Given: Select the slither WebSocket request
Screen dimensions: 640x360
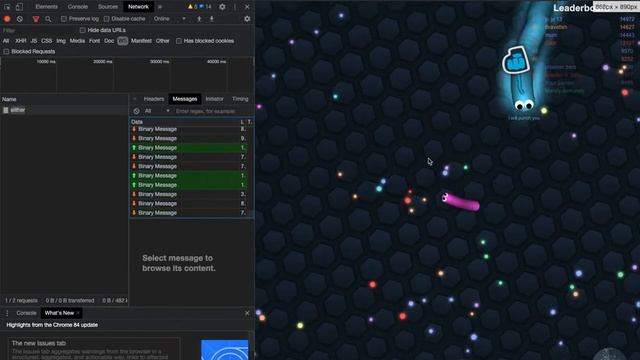Looking at the screenshot, I should click(64, 110).
